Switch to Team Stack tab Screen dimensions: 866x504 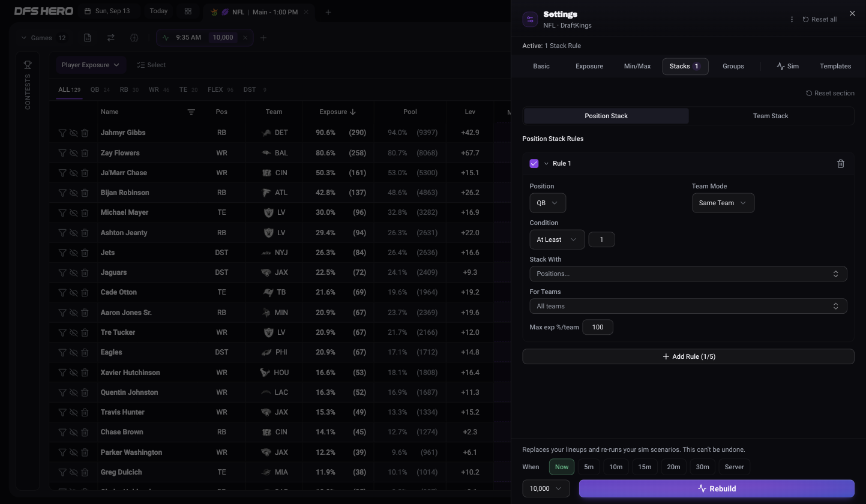click(771, 116)
